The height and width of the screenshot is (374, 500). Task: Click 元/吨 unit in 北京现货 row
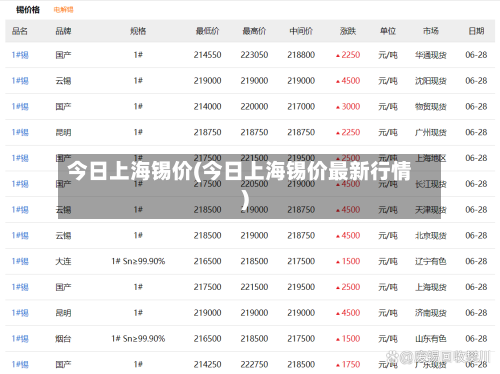(x=388, y=236)
